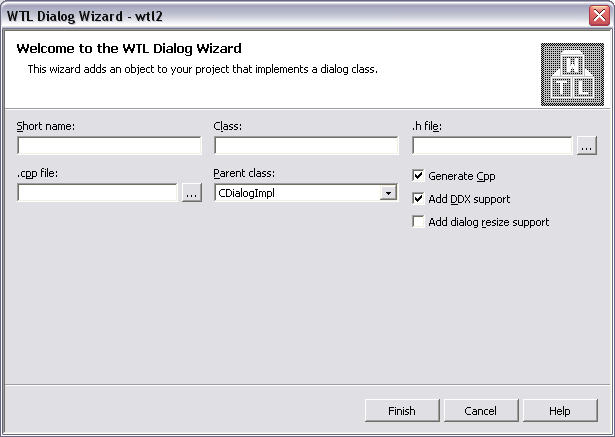Image resolution: width=615 pixels, height=437 pixels.
Task: Open the browse button beside .h file
Action: (x=587, y=146)
